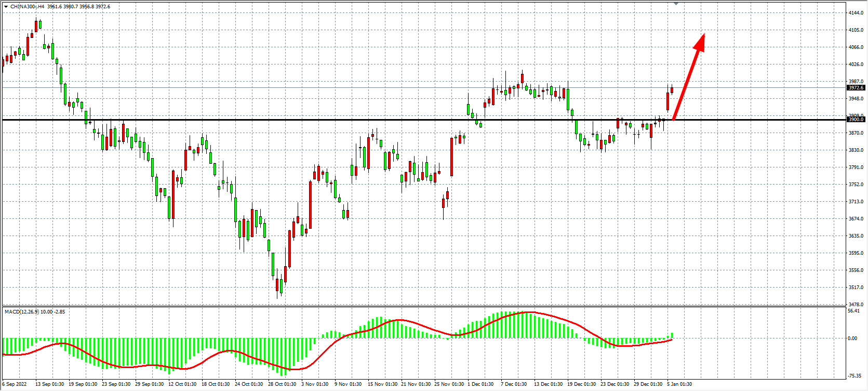Click the MACD(12,26,9) indicator label
This screenshot has height=391, width=868.
click(x=21, y=311)
